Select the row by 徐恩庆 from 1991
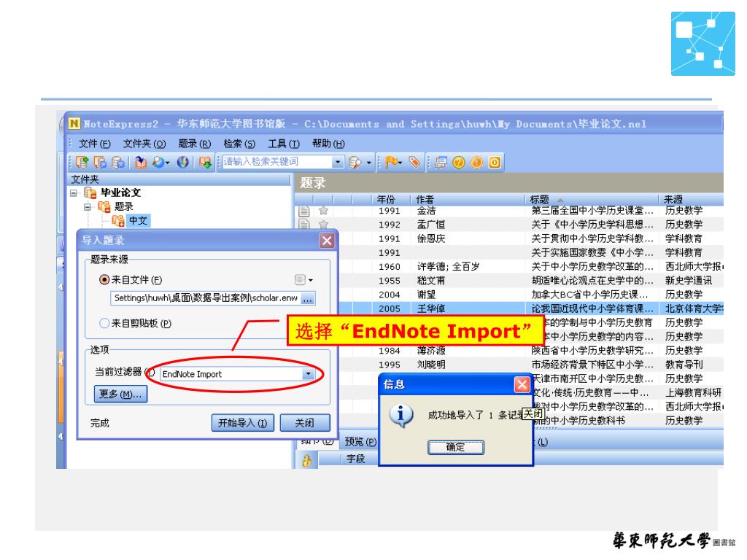747x560 pixels. point(531,238)
